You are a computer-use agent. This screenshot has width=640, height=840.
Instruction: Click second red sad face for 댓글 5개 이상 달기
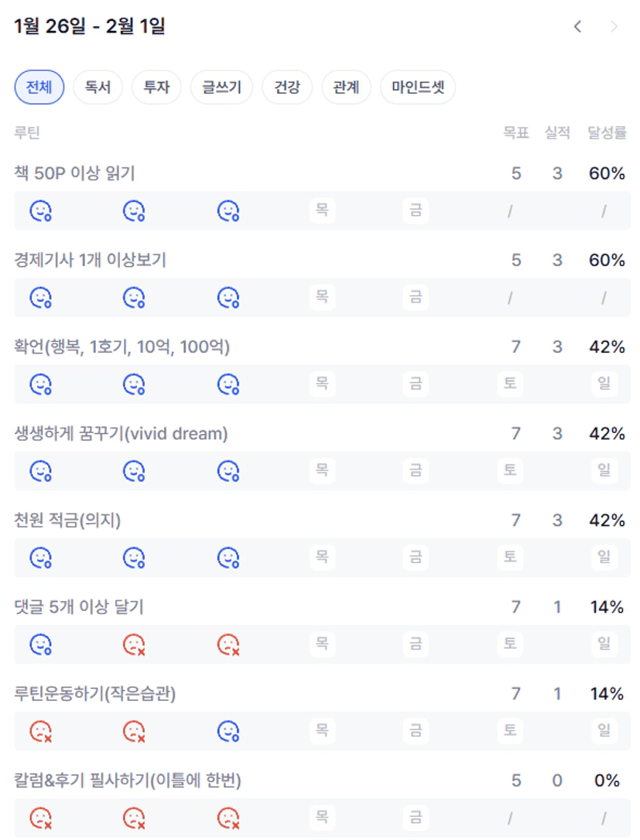click(x=228, y=644)
